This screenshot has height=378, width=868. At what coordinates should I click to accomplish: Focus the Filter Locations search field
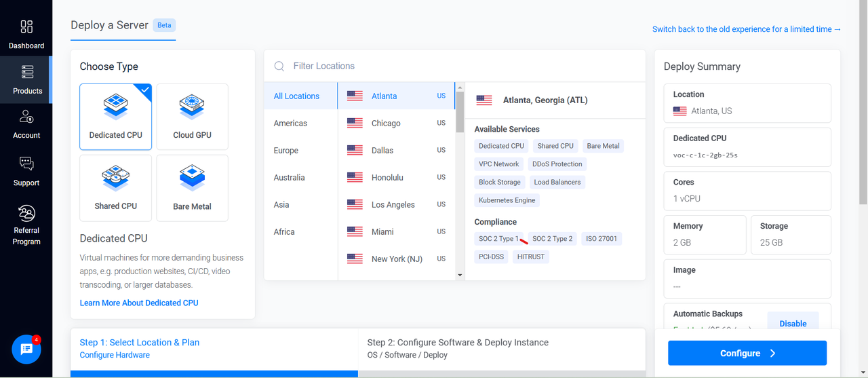click(454, 66)
